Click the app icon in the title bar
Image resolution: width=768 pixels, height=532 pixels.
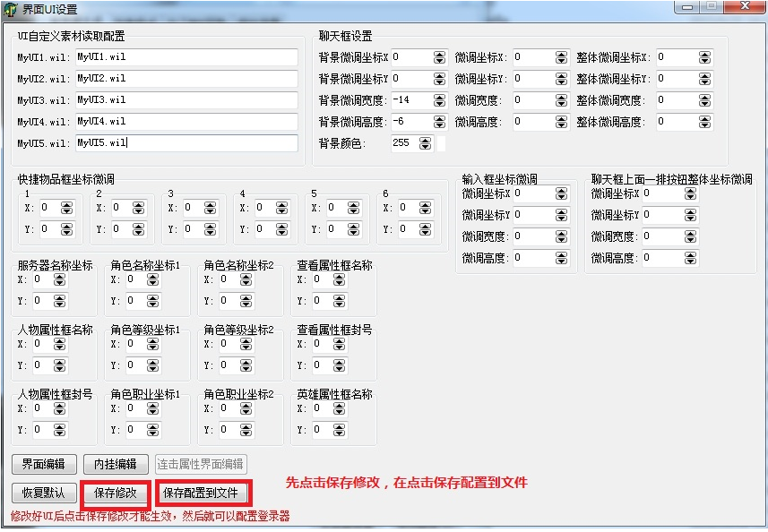pyautogui.click(x=10, y=9)
